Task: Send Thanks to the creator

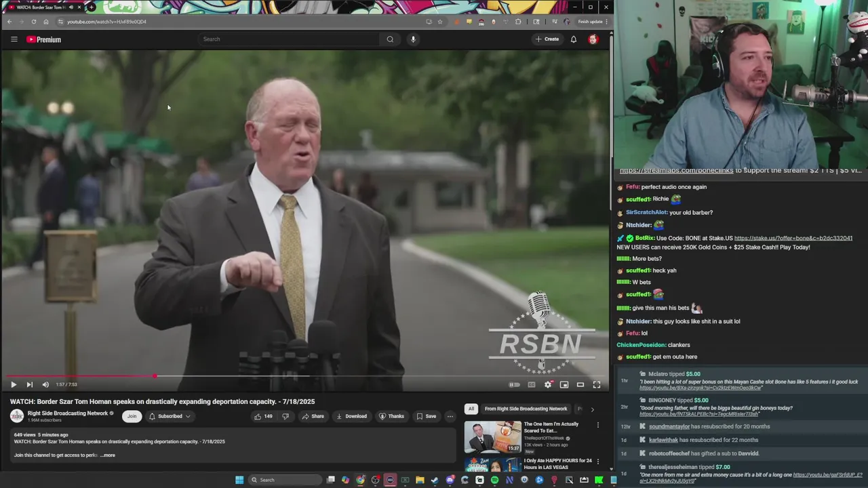Action: click(x=391, y=416)
